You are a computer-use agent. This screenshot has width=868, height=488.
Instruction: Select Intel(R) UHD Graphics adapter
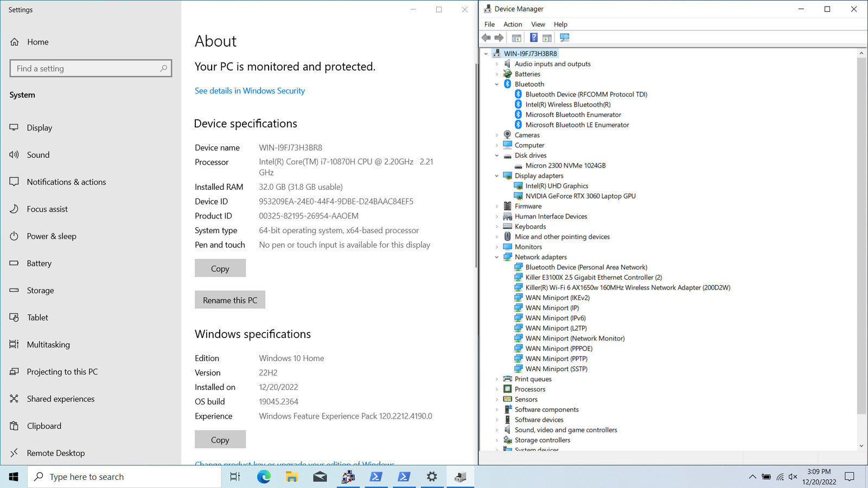(x=557, y=186)
